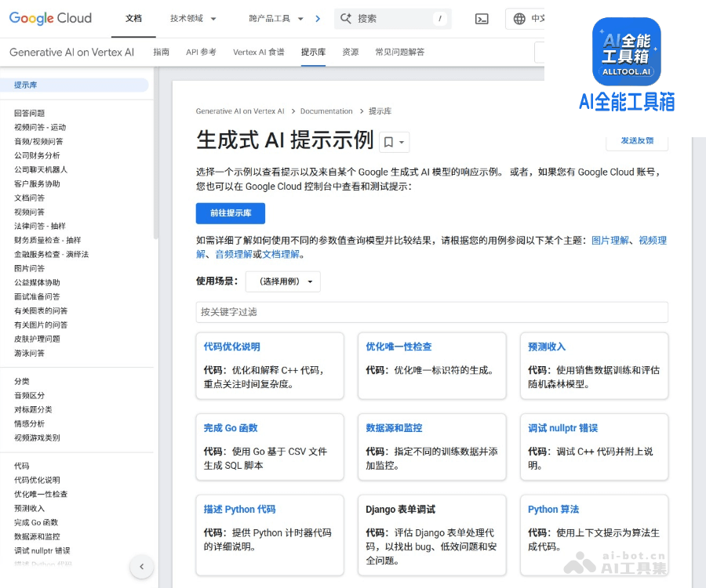Open the 完成 Go 函数 card
The height and width of the screenshot is (588, 706).
click(270, 447)
